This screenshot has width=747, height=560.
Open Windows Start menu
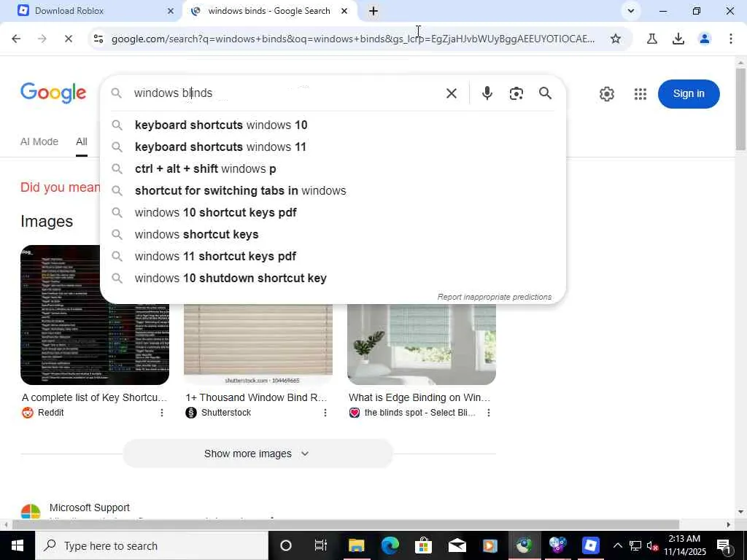(18, 545)
